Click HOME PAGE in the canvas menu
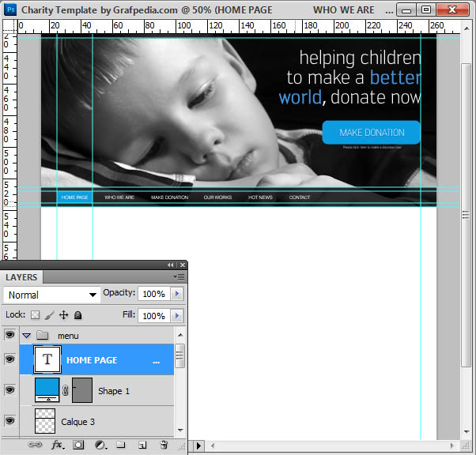This screenshot has width=476, height=455. (x=74, y=197)
